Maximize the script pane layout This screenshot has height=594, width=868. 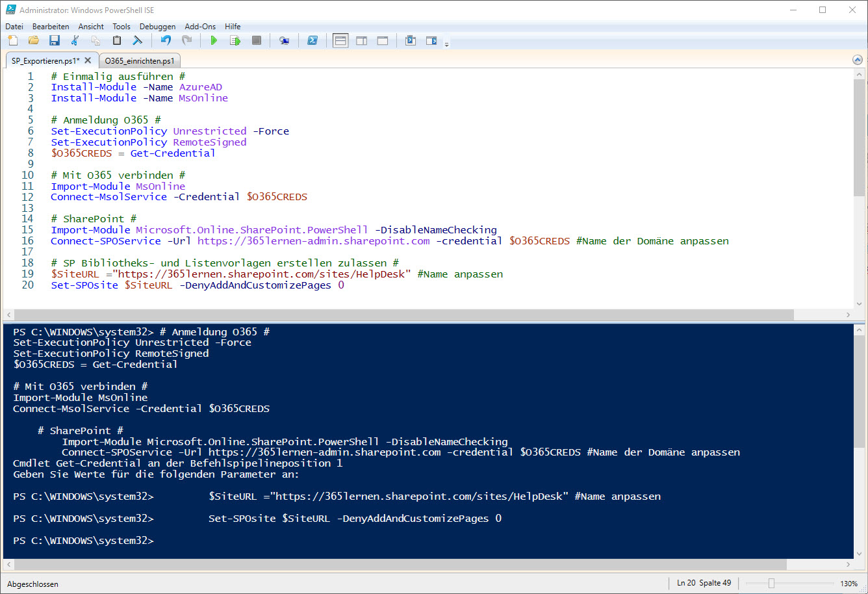click(383, 40)
